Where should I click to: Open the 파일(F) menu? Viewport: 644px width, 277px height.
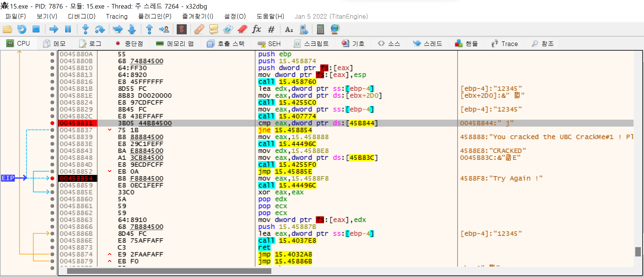16,17
